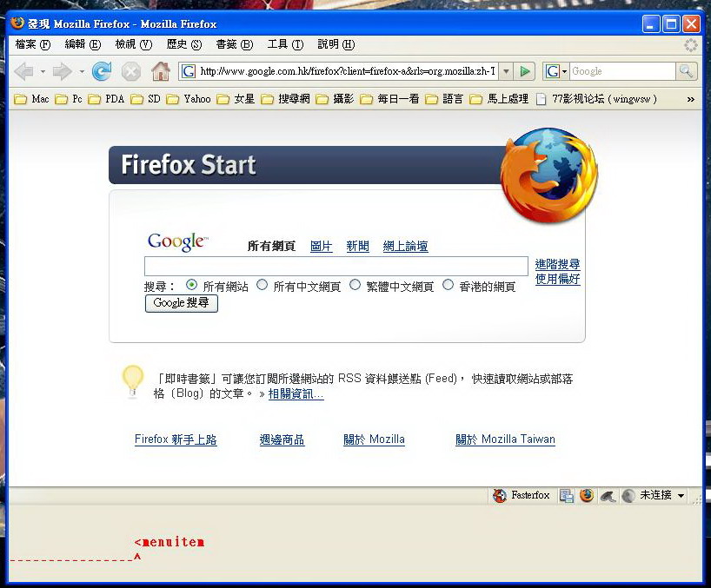
Task: Open the 檢視 (V) menu
Action: point(133,44)
